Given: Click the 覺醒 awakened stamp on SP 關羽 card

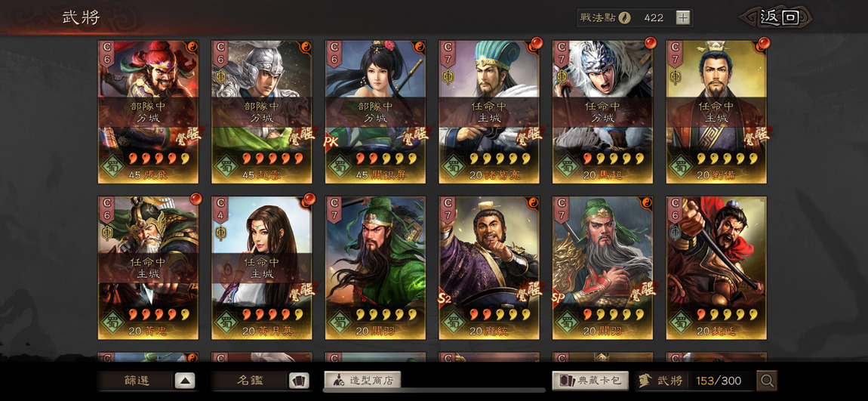Looking at the screenshot, I should [x=643, y=290].
